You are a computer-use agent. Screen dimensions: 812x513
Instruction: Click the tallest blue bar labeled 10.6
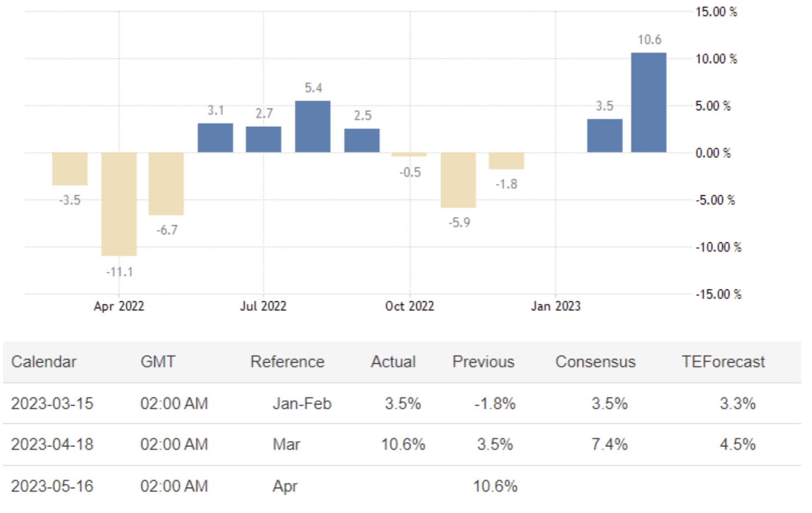648,103
